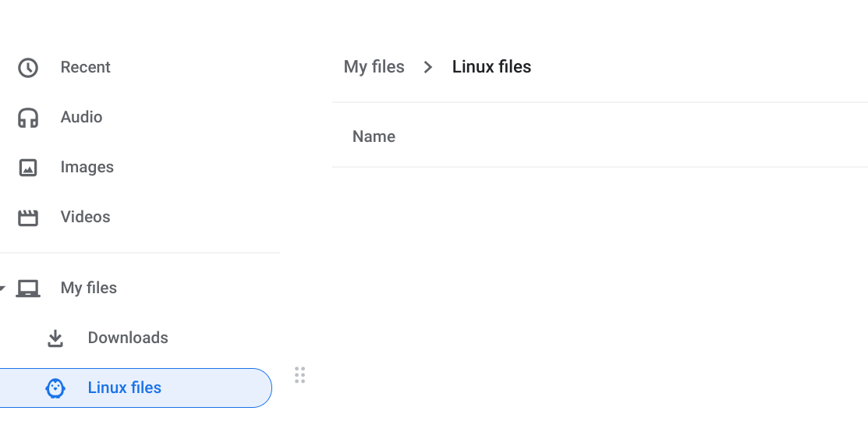Click the breadcrumb chevron separator

[427, 68]
